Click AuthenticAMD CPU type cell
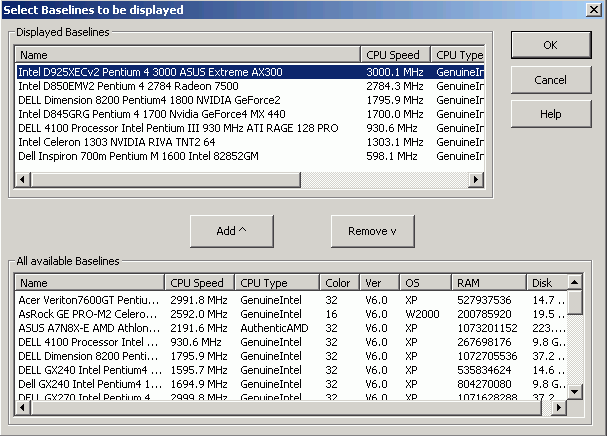 click(x=274, y=328)
